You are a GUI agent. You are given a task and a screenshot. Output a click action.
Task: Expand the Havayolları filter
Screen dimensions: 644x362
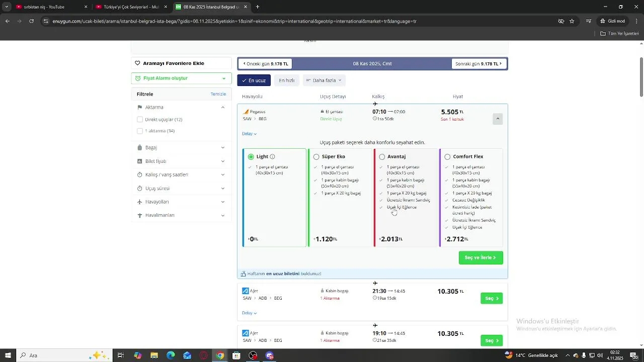coord(223,202)
